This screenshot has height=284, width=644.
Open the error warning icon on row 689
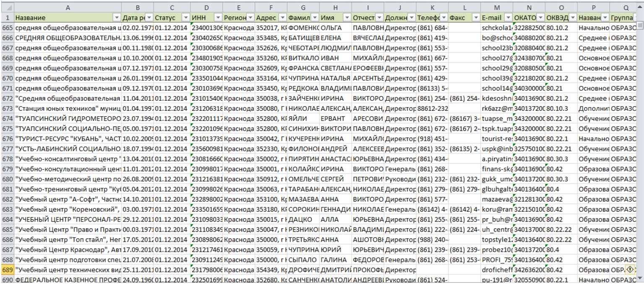click(629, 270)
